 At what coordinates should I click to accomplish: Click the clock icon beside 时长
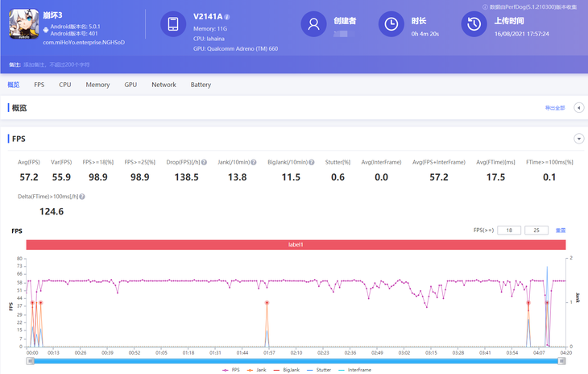pos(391,25)
